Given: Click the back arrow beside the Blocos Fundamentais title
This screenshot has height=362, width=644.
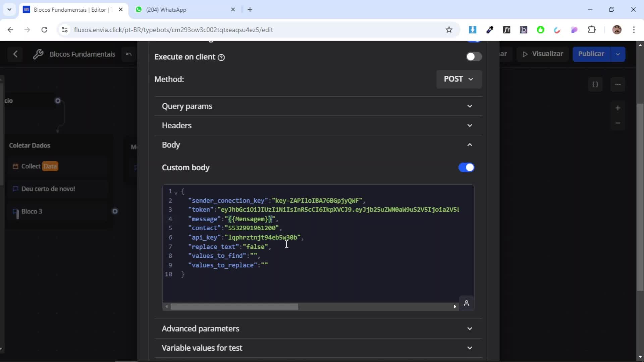Looking at the screenshot, I should click(x=15, y=54).
